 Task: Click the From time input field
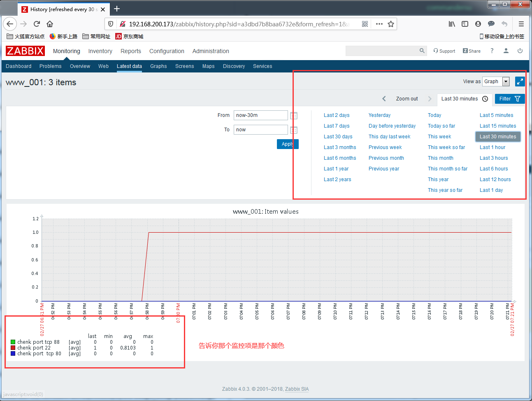tap(261, 115)
